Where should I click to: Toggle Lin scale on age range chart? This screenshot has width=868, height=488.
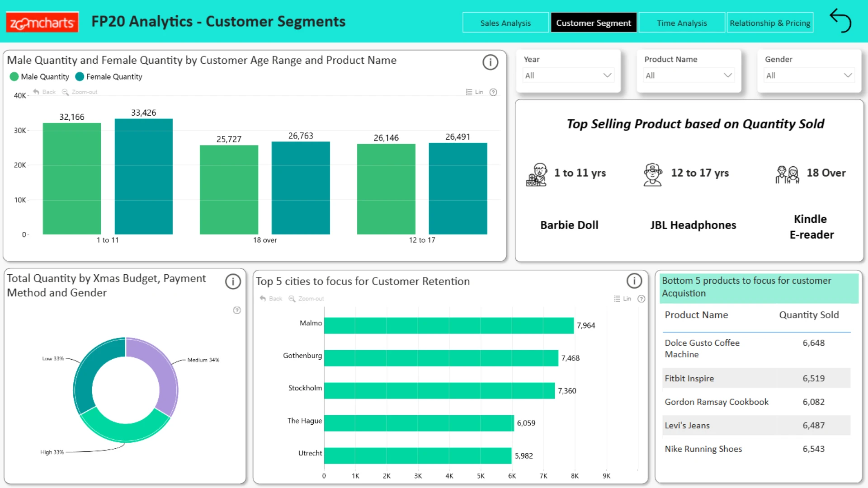coord(475,92)
